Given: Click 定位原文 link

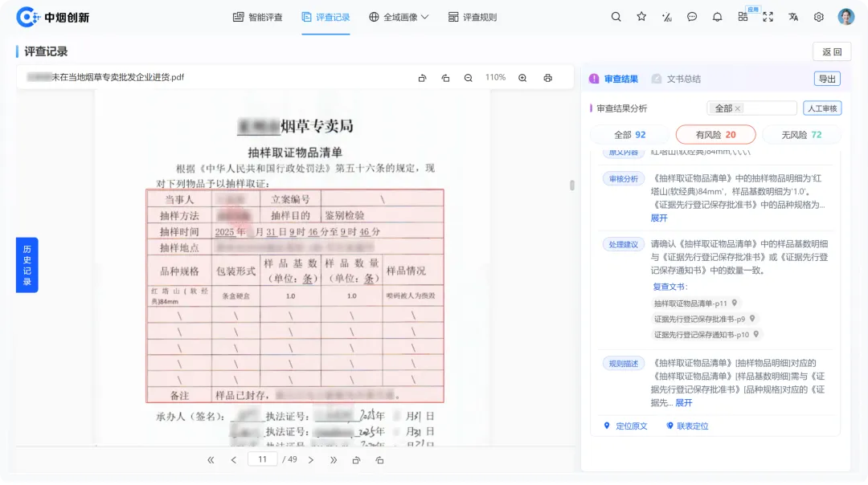Looking at the screenshot, I should pyautogui.click(x=625, y=426).
